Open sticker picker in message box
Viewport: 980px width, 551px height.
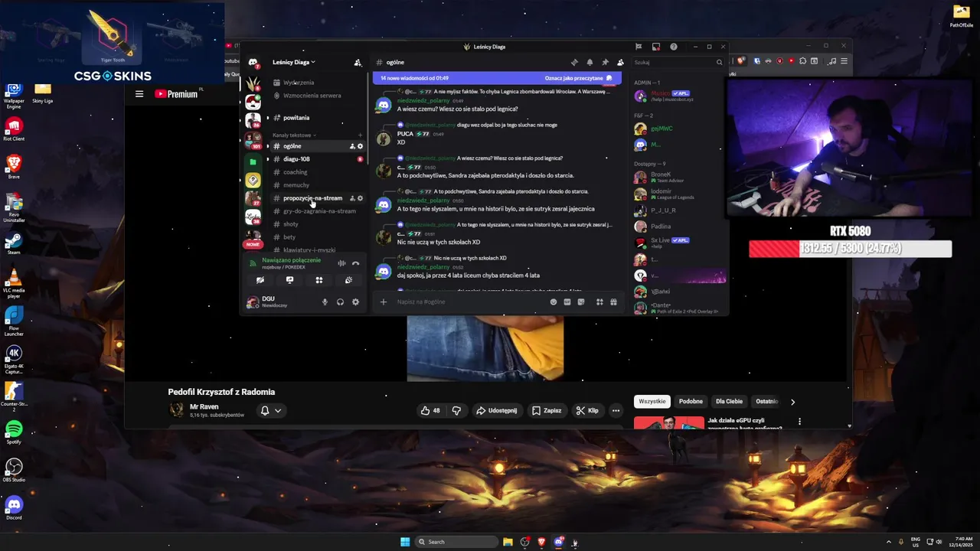pyautogui.click(x=581, y=302)
